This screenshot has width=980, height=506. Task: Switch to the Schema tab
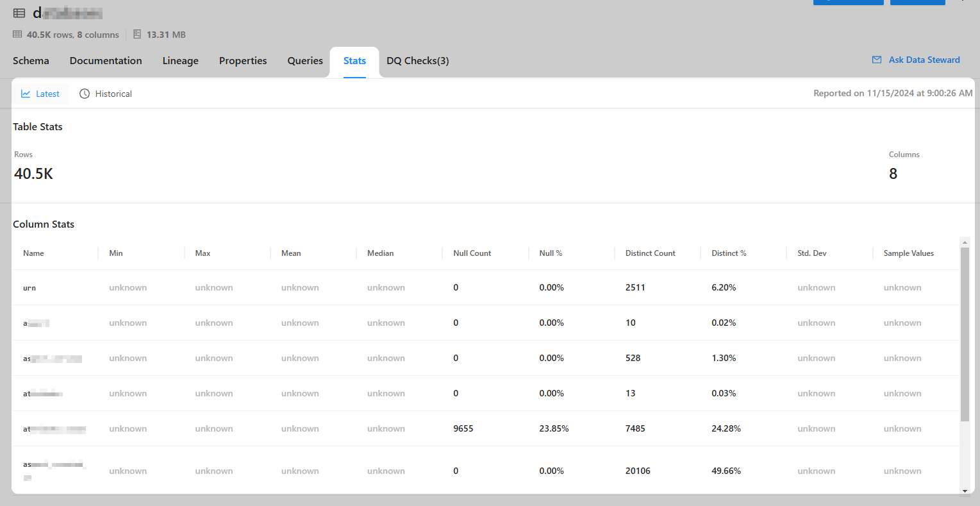pyautogui.click(x=31, y=61)
